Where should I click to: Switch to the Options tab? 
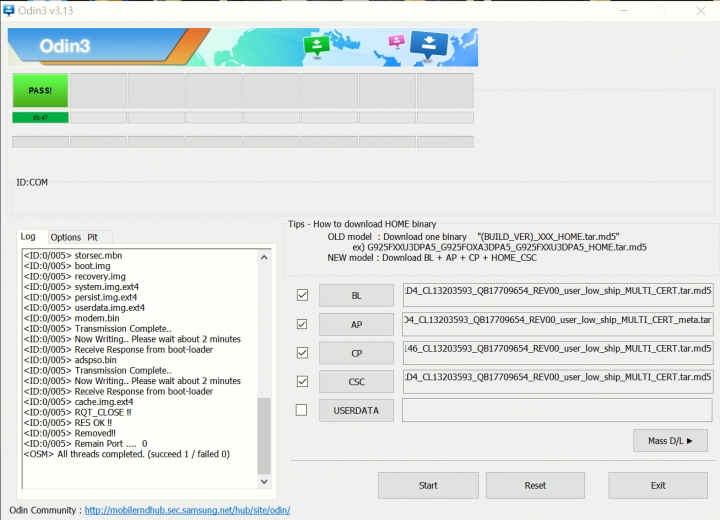[x=66, y=237]
